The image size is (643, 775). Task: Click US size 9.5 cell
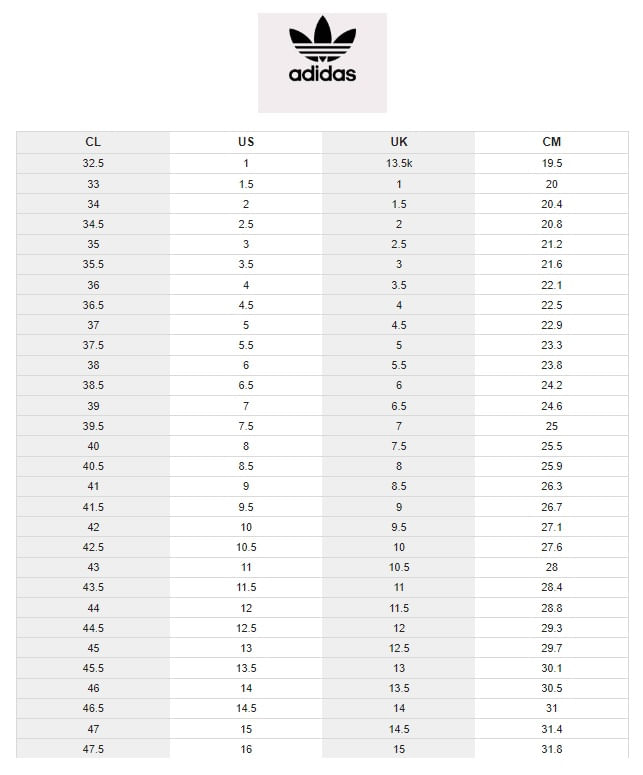pyautogui.click(x=246, y=507)
